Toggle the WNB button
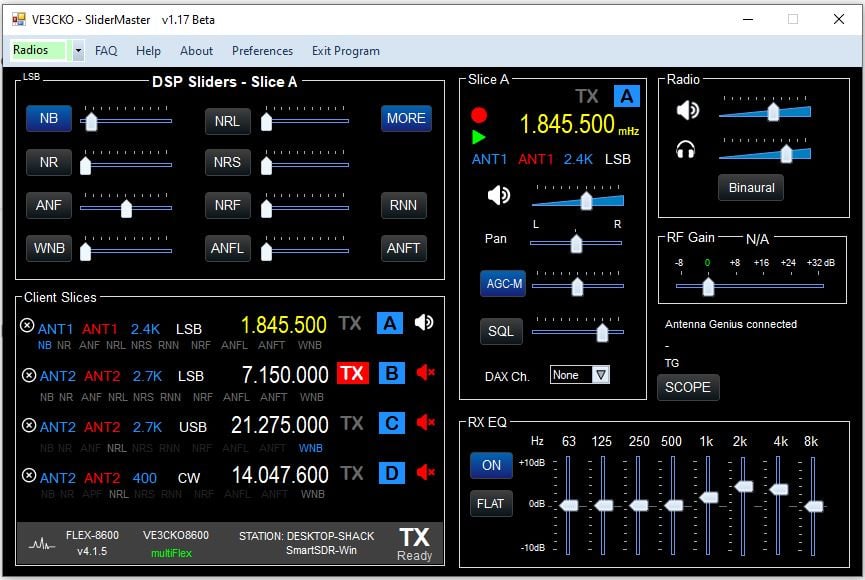865x580 pixels. coord(49,248)
